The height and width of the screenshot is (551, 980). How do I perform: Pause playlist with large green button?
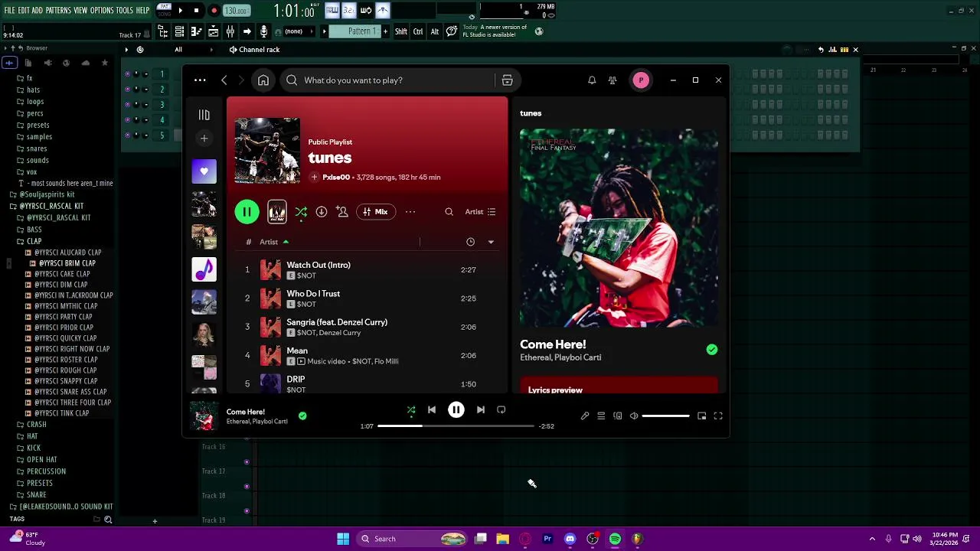point(247,212)
